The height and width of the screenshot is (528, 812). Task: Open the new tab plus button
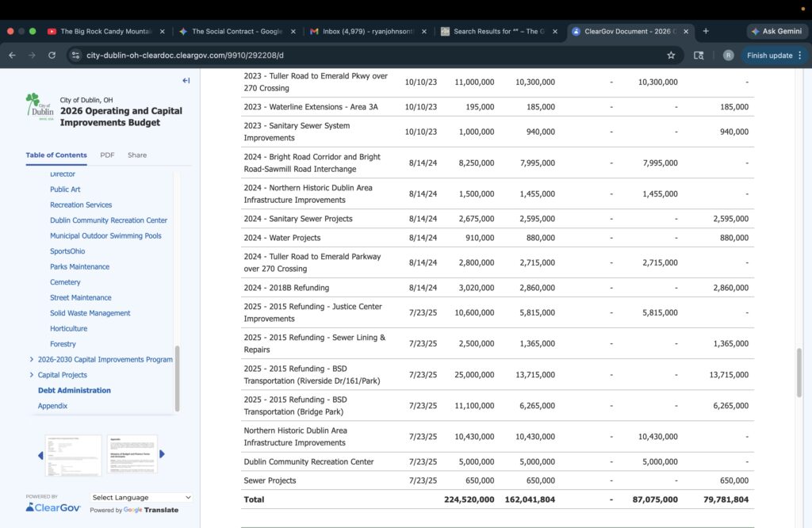(x=706, y=31)
